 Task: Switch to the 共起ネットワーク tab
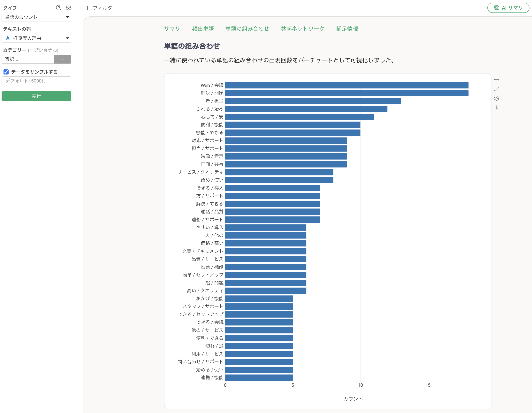pos(302,29)
